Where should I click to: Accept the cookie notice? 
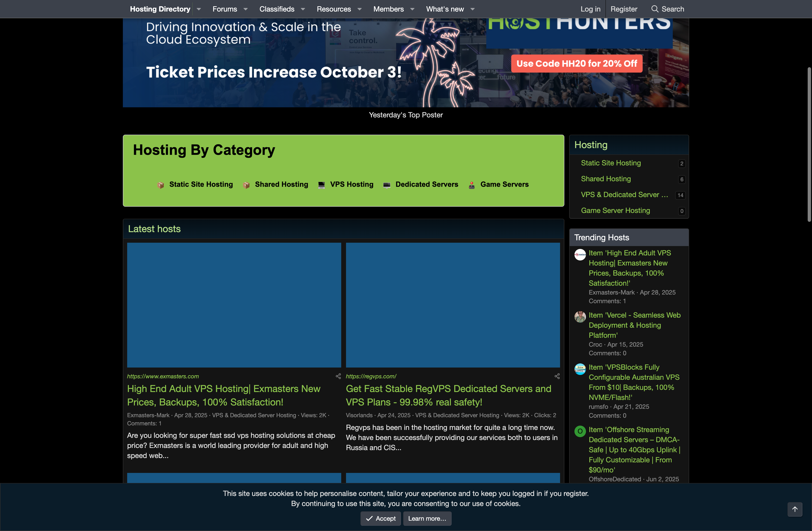tap(380, 518)
